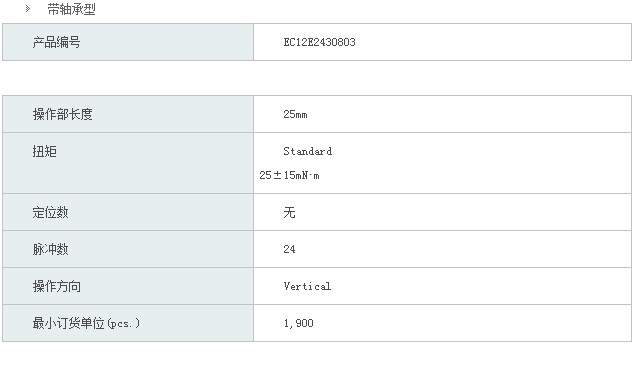This screenshot has width=634, height=374.
Task: Click the 最小订货单位(pcs.) label
Action: click(87, 323)
